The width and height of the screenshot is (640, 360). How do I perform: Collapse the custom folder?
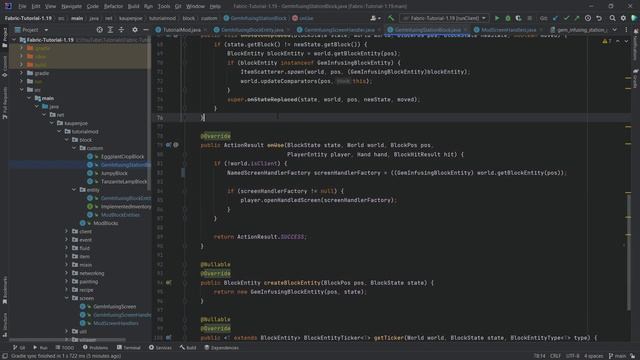point(74,148)
